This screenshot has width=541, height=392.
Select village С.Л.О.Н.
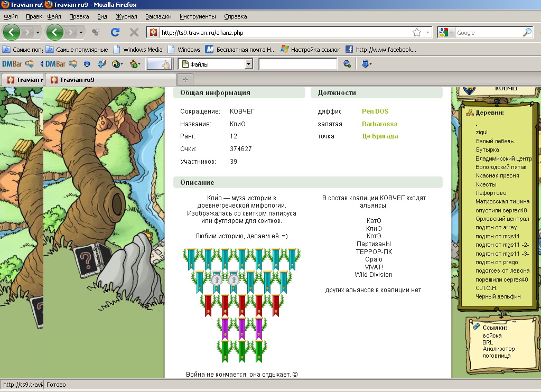point(486,288)
